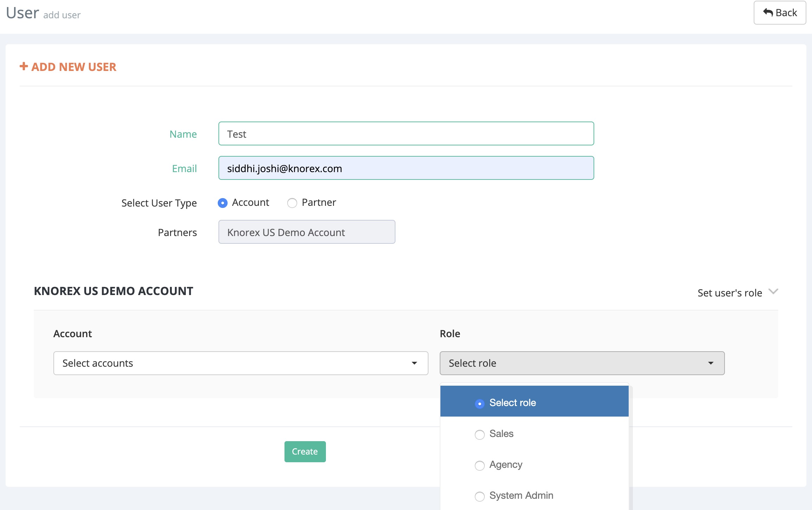Choose the Agency role radio option
Image resolution: width=812 pixels, height=510 pixels.
(480, 465)
